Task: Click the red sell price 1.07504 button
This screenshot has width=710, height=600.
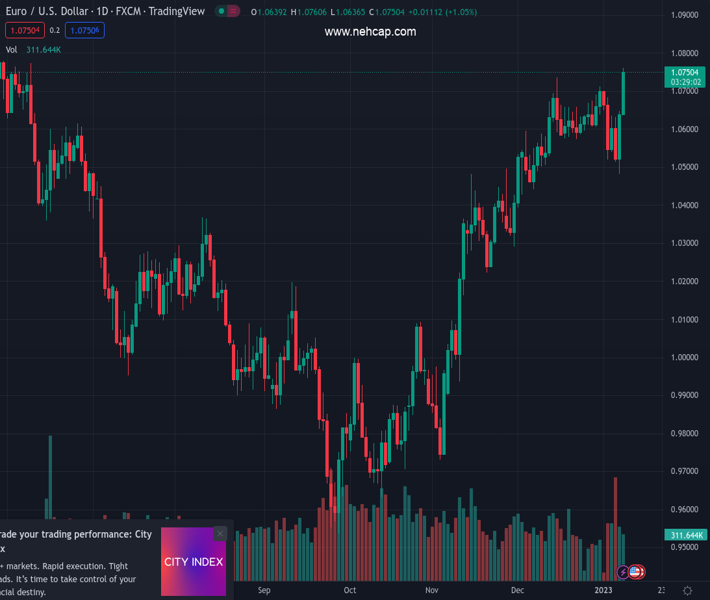Action: pos(23,31)
